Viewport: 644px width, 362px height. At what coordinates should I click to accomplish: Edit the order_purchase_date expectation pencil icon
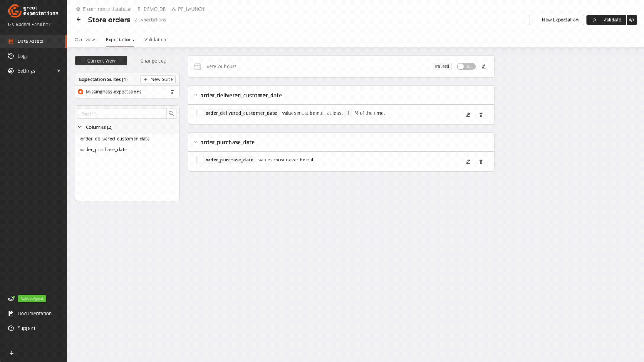pyautogui.click(x=468, y=161)
